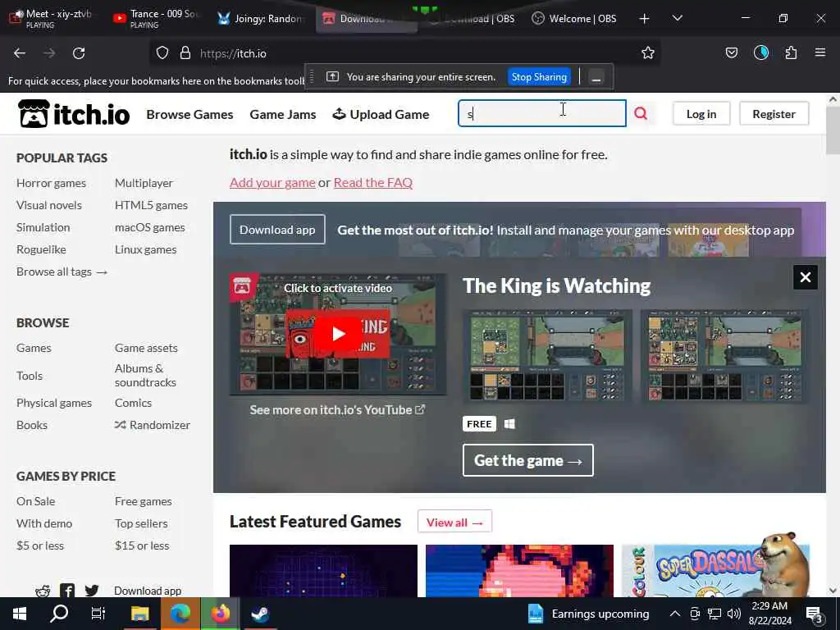Switch to Firefox on taskbar
The width and height of the screenshot is (840, 630).
pyautogui.click(x=220, y=614)
